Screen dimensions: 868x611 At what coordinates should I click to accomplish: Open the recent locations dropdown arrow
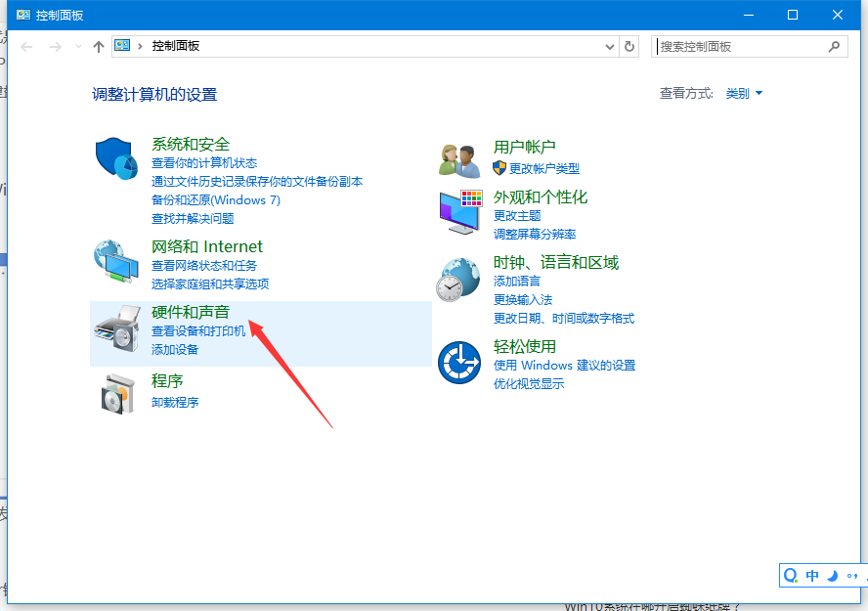click(x=78, y=47)
